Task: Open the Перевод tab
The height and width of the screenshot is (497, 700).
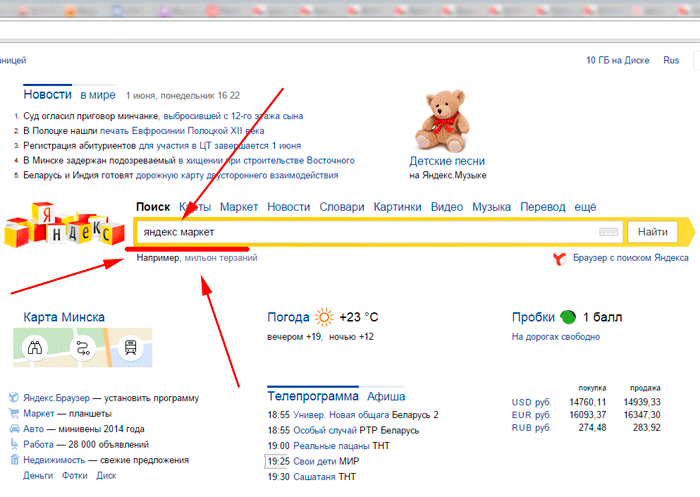Action: [x=543, y=207]
